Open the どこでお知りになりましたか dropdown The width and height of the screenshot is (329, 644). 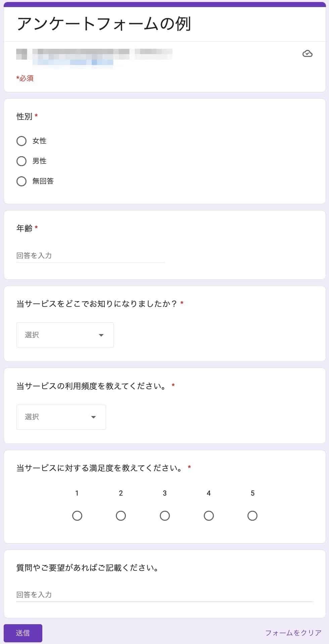(x=65, y=335)
